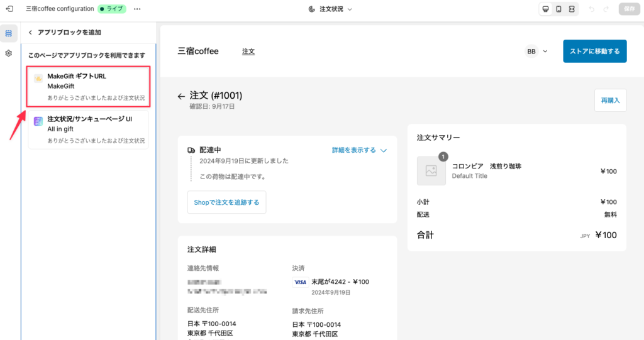Image resolution: width=644 pixels, height=340 pixels.
Task: Click the page selector icon beside 注文状況
Action: click(x=312, y=9)
